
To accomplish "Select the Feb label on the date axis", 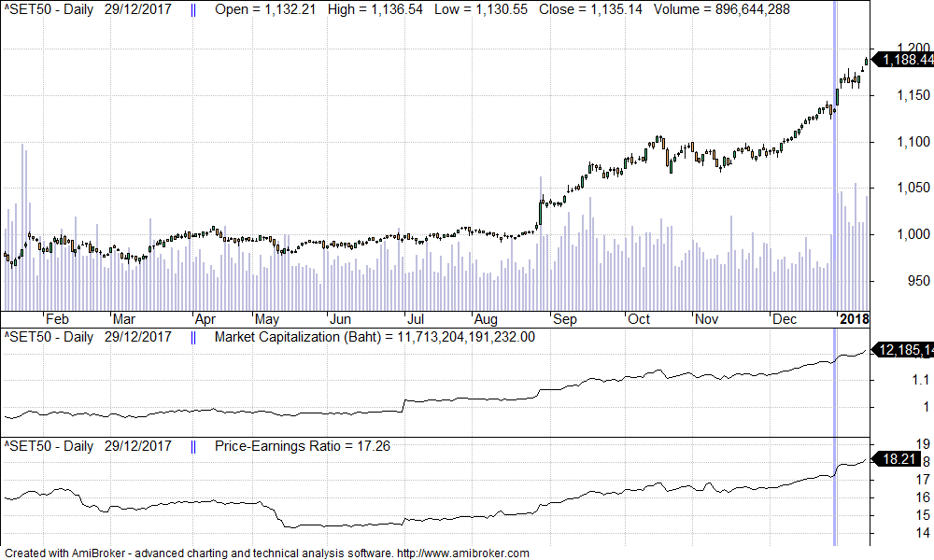I will click(58, 319).
